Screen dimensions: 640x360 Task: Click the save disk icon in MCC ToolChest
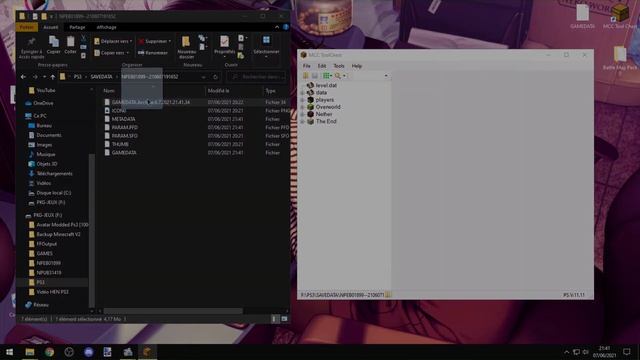(315, 76)
